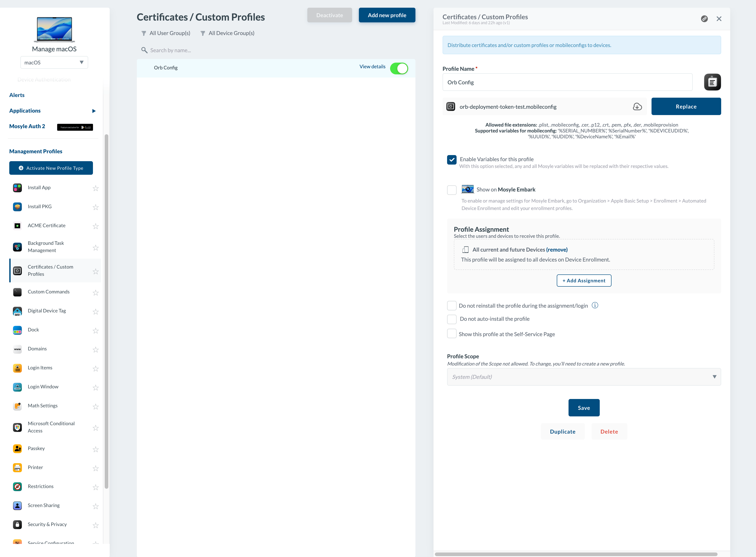Star the Passkey profile type
Image resolution: width=756 pixels, height=557 pixels.
pos(96,449)
